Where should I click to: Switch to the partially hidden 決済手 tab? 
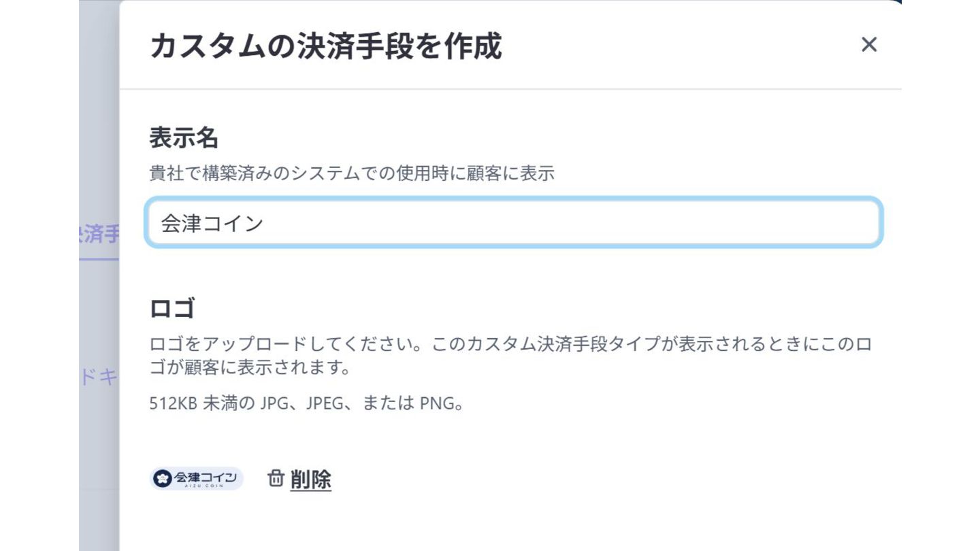tap(99, 235)
